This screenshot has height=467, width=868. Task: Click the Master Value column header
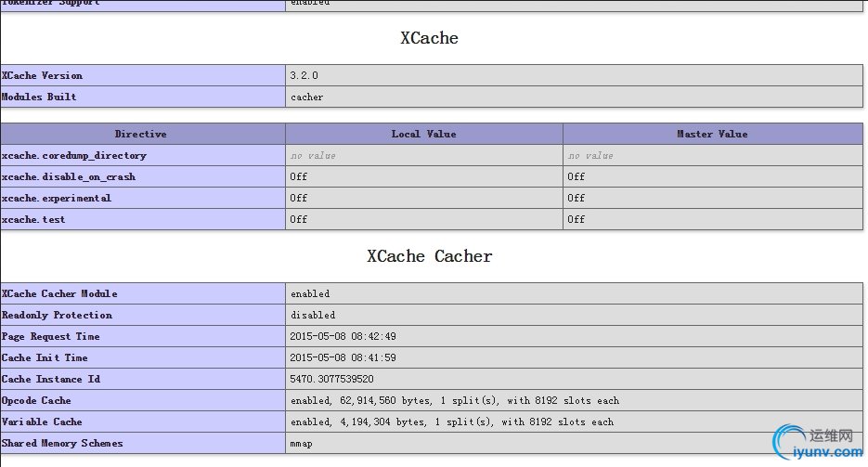coord(712,134)
